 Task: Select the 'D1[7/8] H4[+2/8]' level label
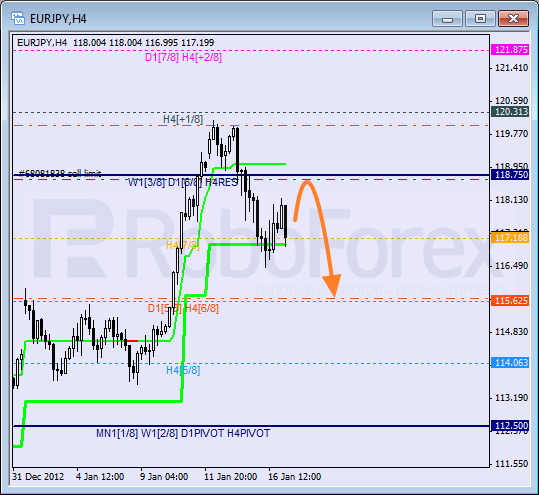(x=183, y=57)
